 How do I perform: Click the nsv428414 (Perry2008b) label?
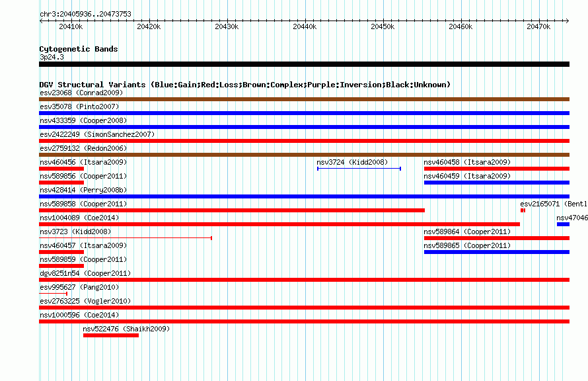coord(83,190)
